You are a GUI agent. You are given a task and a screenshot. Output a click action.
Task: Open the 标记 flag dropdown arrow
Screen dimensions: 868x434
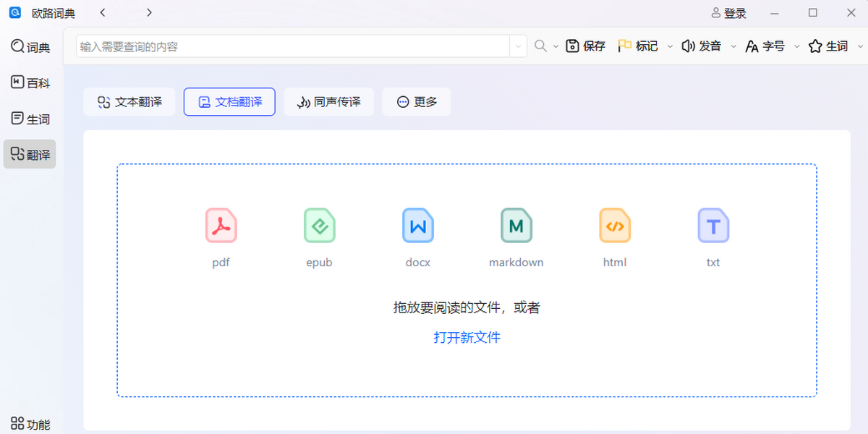[670, 46]
